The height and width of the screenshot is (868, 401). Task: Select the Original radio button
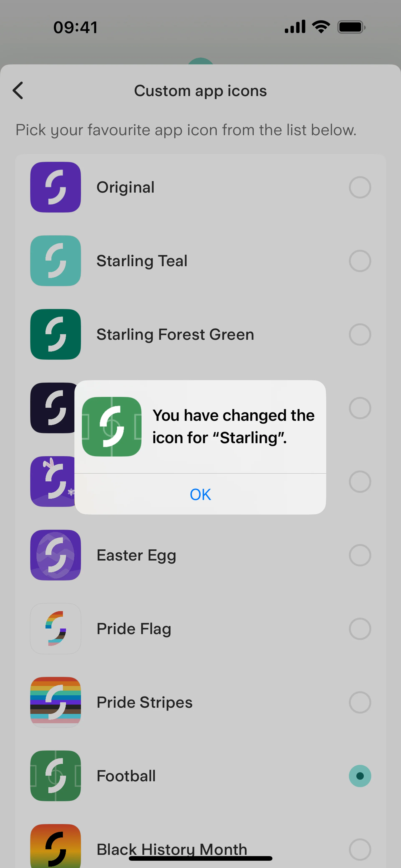coord(360,187)
